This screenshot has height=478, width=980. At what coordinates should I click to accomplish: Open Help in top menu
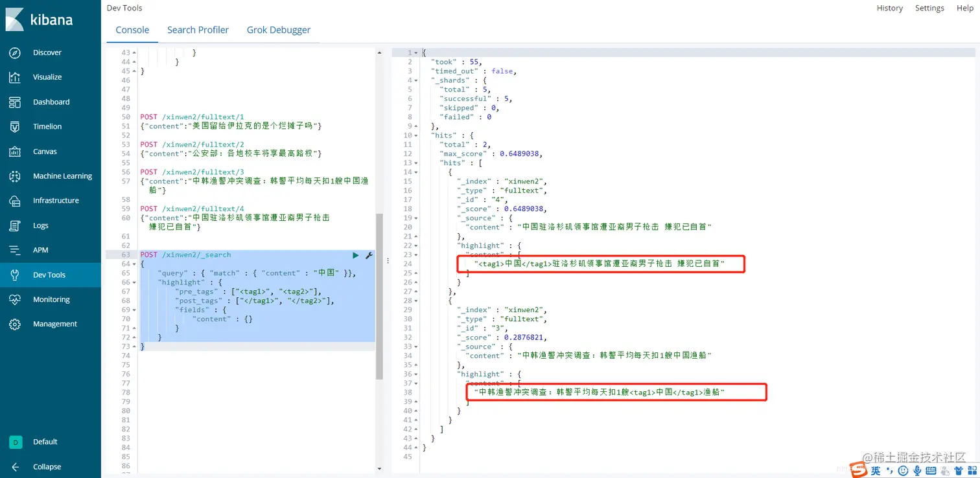964,8
